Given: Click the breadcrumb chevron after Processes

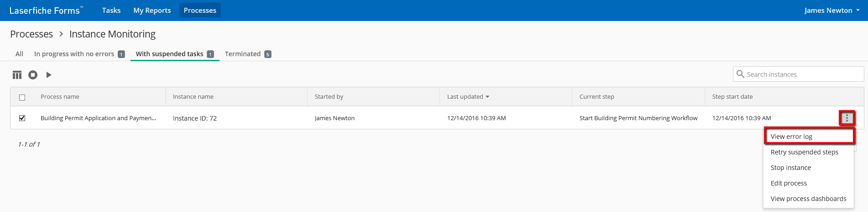Looking at the screenshot, I should coord(61,34).
